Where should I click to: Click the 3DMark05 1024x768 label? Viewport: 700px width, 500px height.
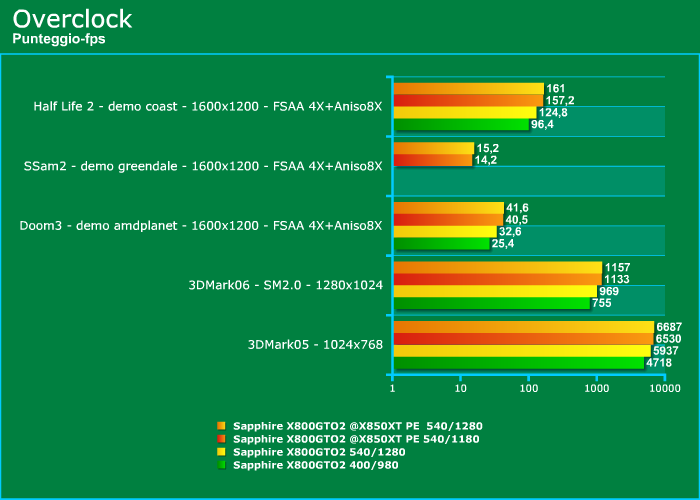tap(315, 345)
